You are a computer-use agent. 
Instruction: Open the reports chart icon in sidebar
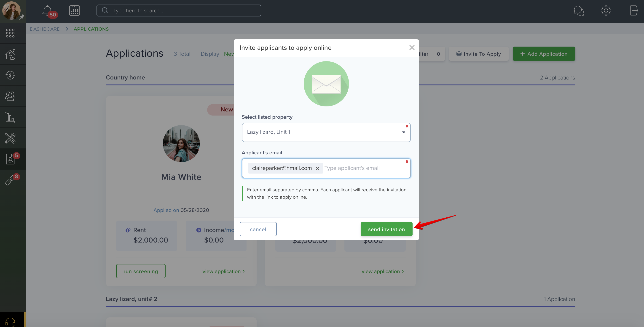[10, 117]
